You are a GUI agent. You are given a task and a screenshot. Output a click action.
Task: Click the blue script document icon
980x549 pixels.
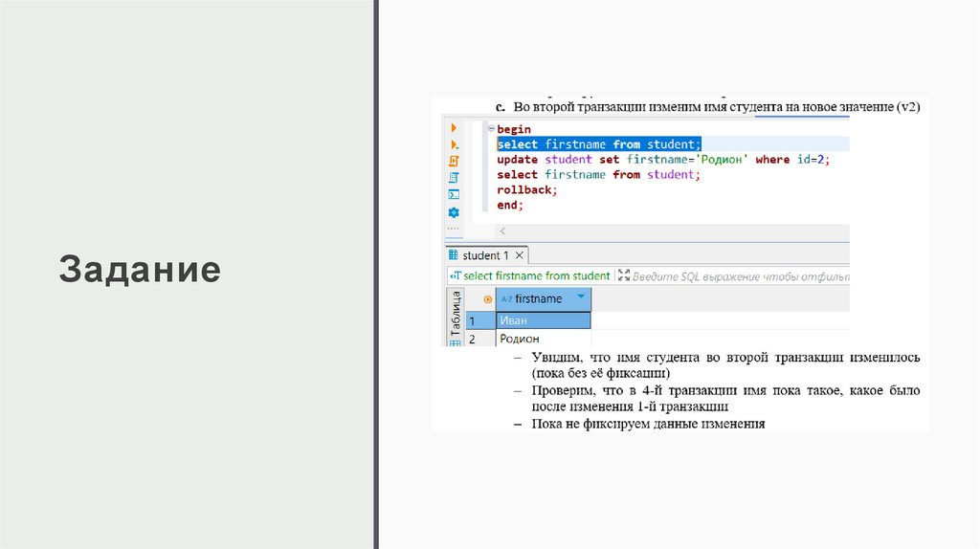tap(454, 178)
